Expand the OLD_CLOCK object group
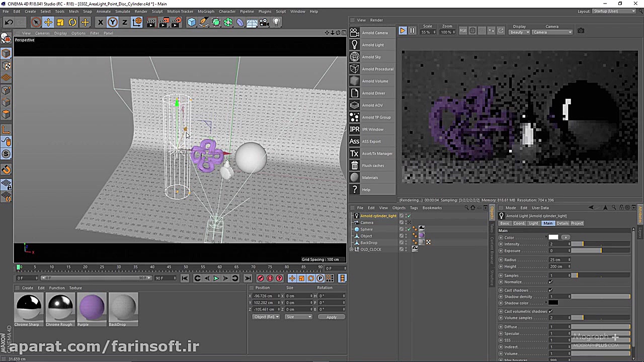The image size is (644, 362). coord(352,249)
